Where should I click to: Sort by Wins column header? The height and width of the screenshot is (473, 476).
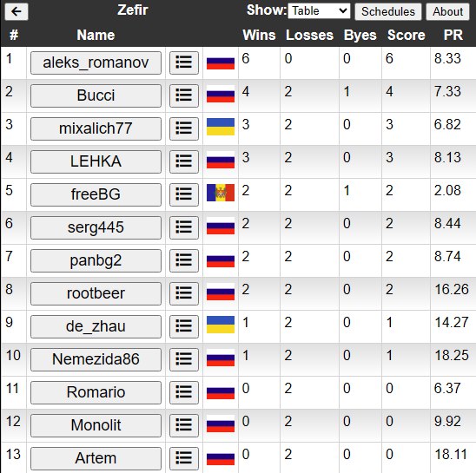[x=259, y=35]
